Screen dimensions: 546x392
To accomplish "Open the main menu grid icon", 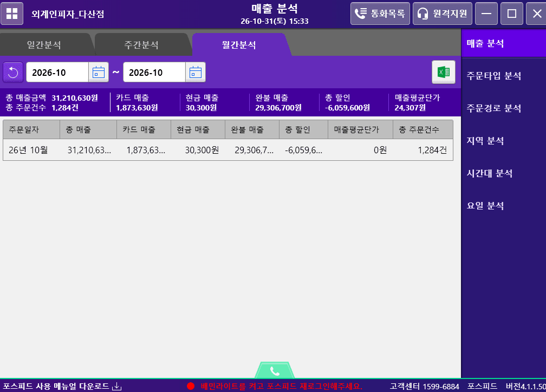I will click(x=12, y=14).
